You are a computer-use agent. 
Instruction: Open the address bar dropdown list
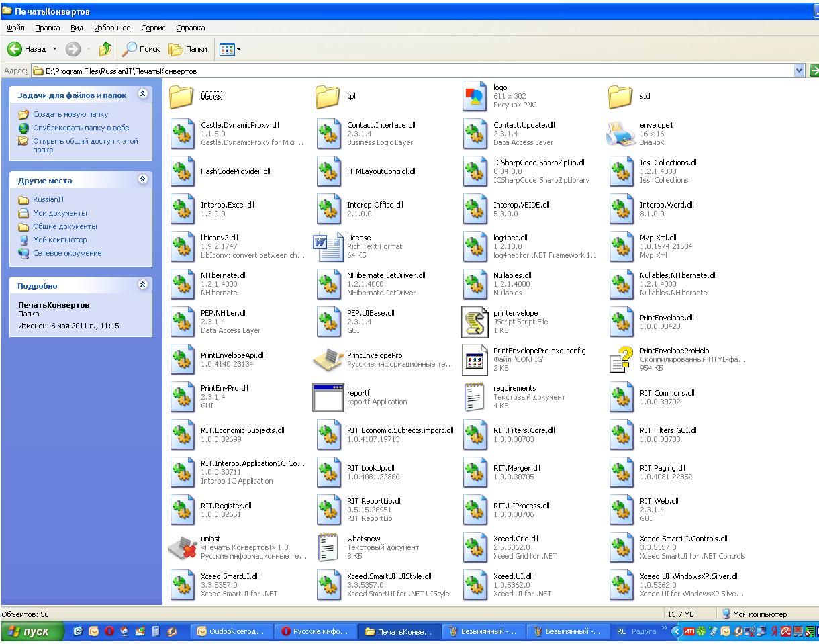tap(799, 71)
